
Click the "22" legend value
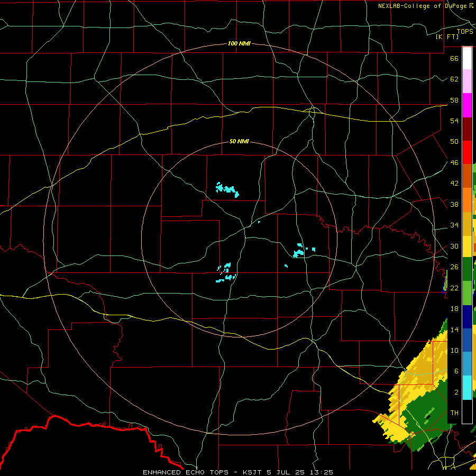(x=454, y=288)
